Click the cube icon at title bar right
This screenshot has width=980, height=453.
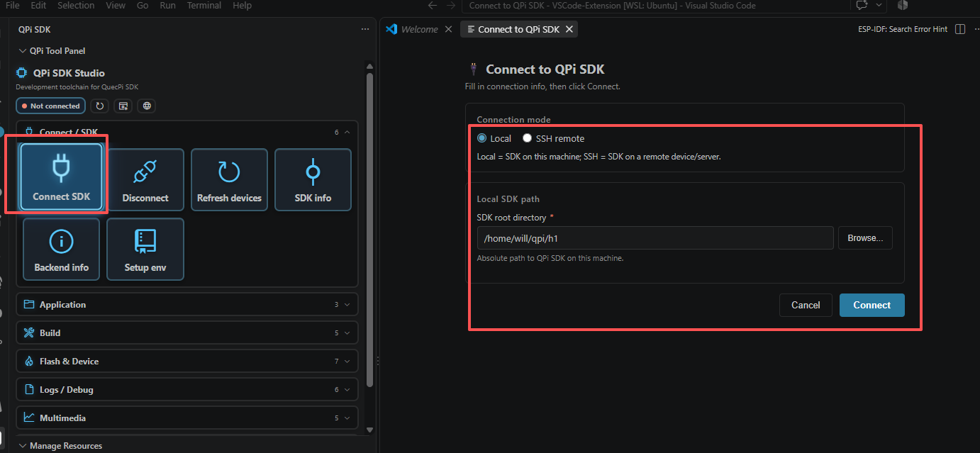903,5
